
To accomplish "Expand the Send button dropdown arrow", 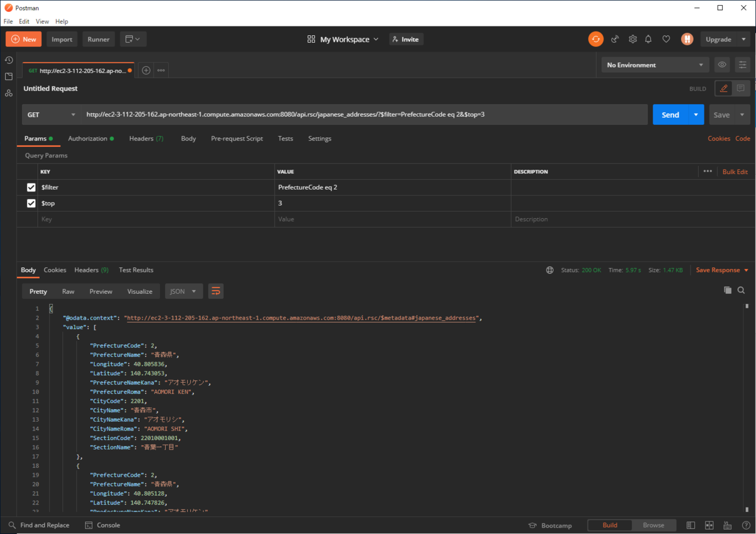I will pyautogui.click(x=696, y=115).
